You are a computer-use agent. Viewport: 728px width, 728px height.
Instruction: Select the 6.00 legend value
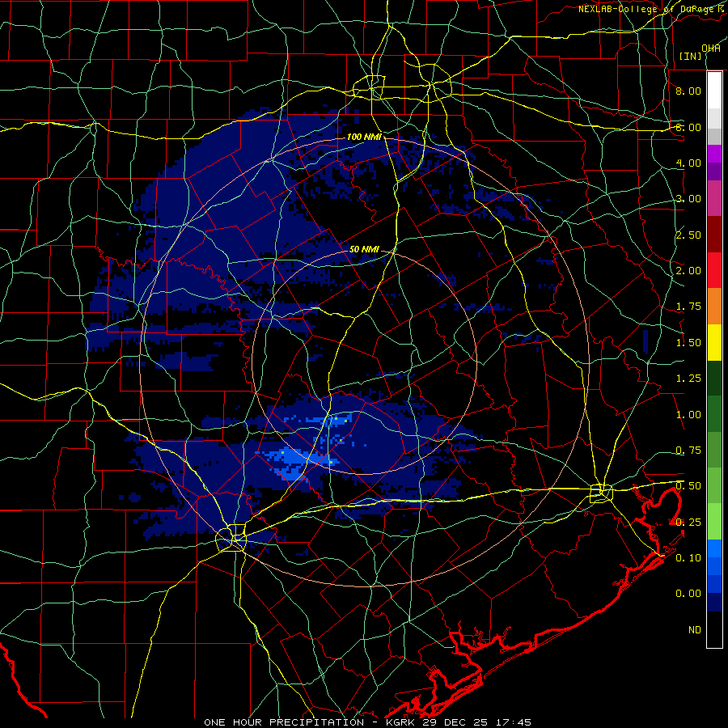(688, 127)
